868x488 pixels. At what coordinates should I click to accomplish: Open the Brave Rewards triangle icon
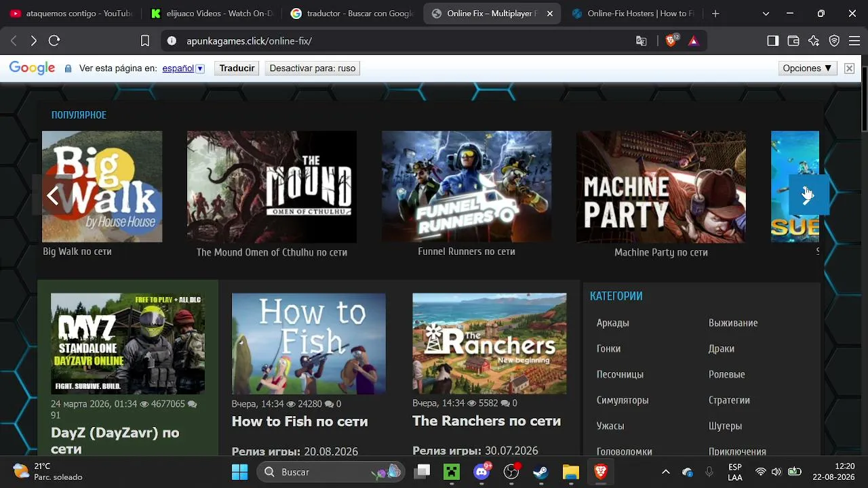pyautogui.click(x=693, y=41)
